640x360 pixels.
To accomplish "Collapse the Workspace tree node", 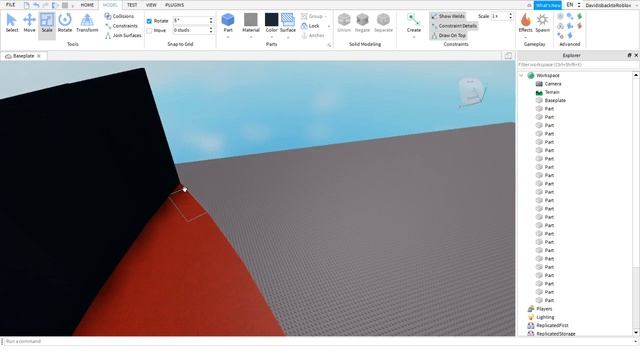I will coord(521,76).
